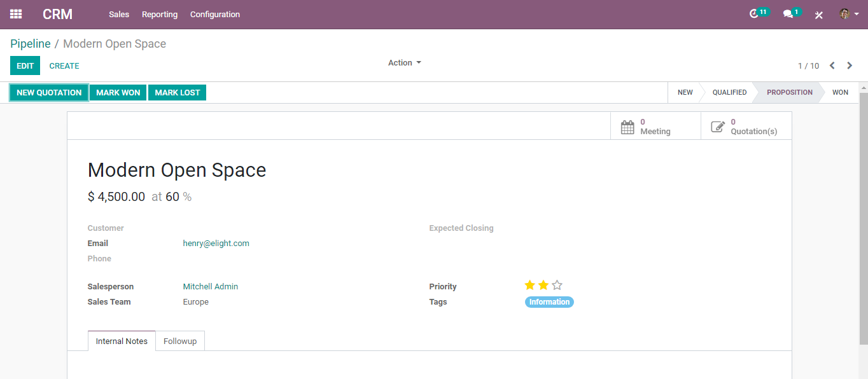
Task: Go back to Pipeline breadcrumb
Action: click(x=31, y=44)
